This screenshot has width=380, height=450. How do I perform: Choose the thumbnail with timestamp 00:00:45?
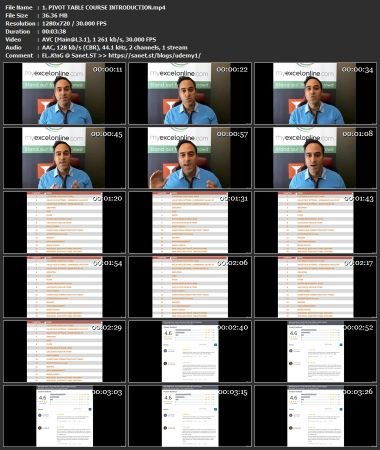(x=65, y=158)
